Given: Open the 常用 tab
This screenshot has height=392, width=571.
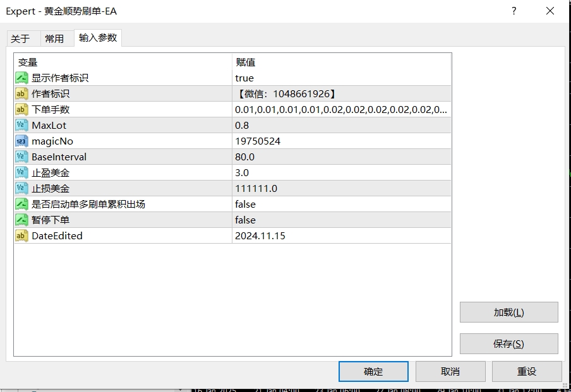Looking at the screenshot, I should point(54,39).
